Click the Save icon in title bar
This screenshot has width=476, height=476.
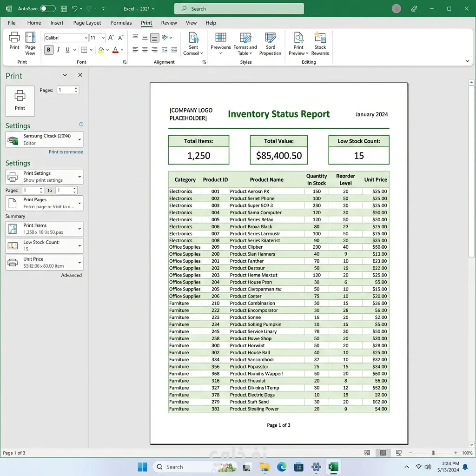coord(64,9)
